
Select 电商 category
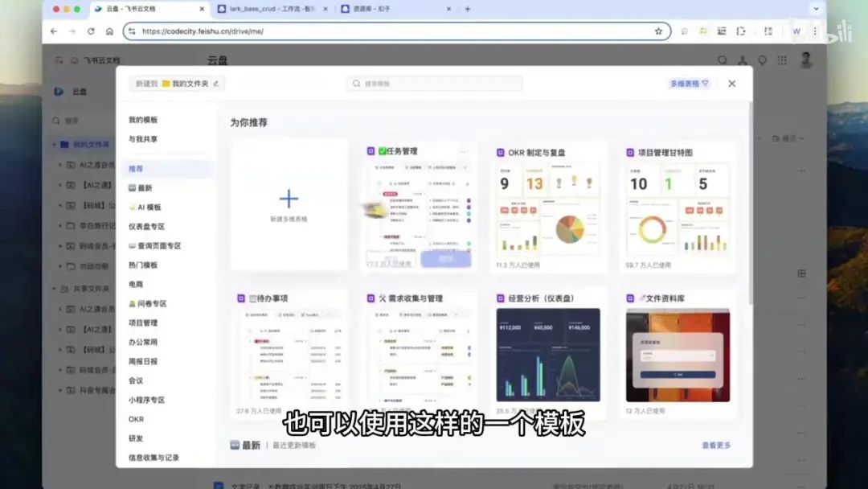136,284
